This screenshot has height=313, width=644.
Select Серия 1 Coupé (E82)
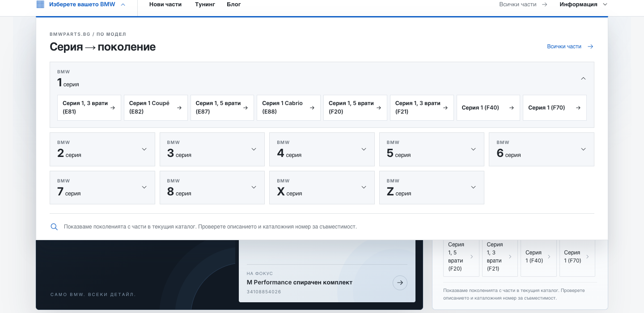pyautogui.click(x=156, y=108)
